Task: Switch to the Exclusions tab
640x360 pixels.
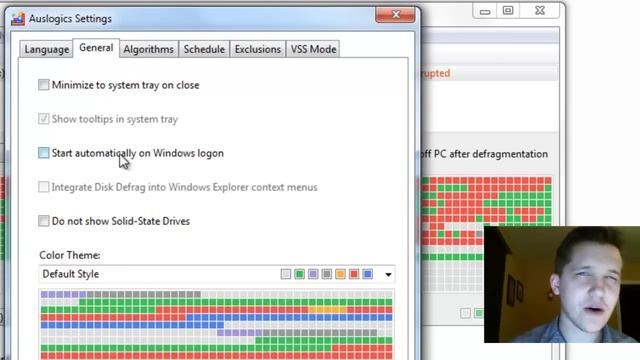Action: click(258, 49)
